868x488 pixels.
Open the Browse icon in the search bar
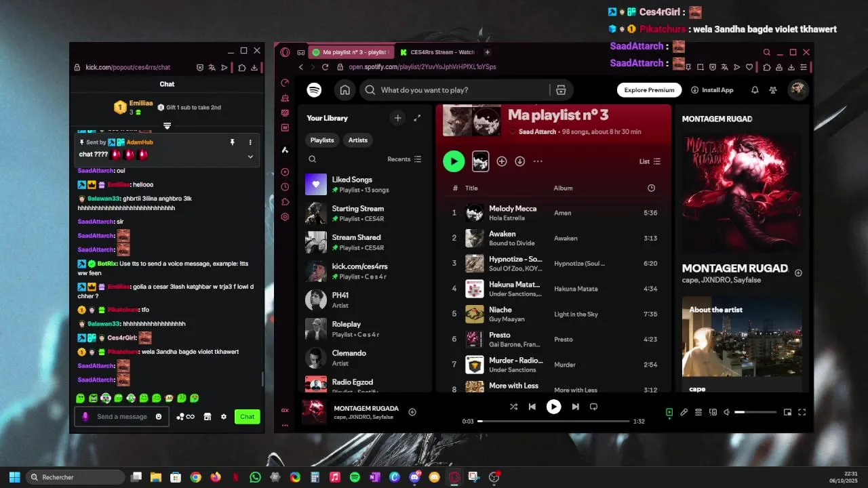point(561,90)
